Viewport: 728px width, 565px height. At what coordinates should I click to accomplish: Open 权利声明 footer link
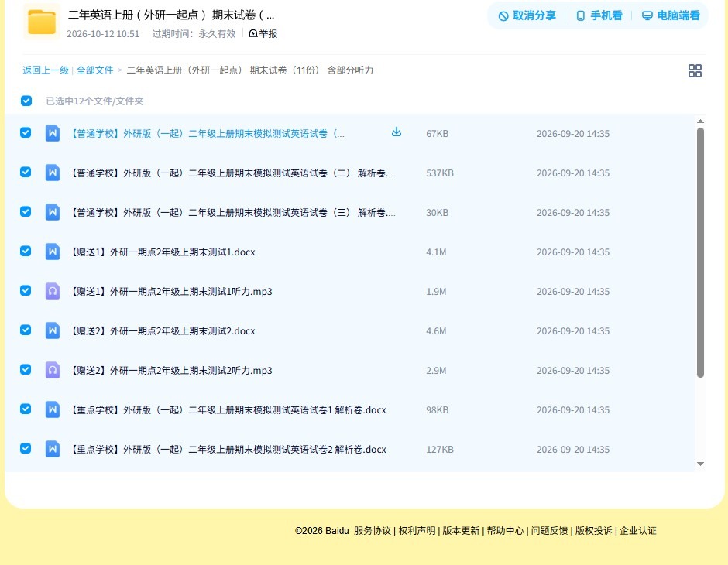point(417,531)
